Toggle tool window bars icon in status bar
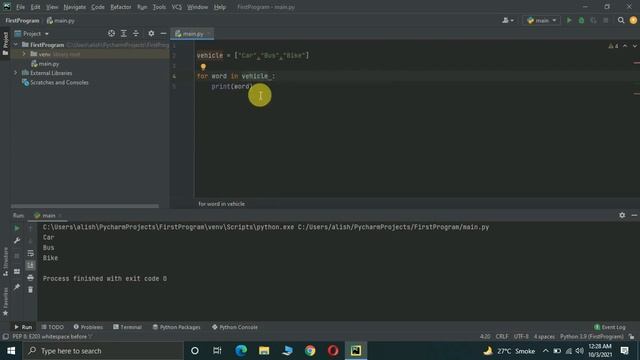The image size is (640, 360). tap(5, 337)
